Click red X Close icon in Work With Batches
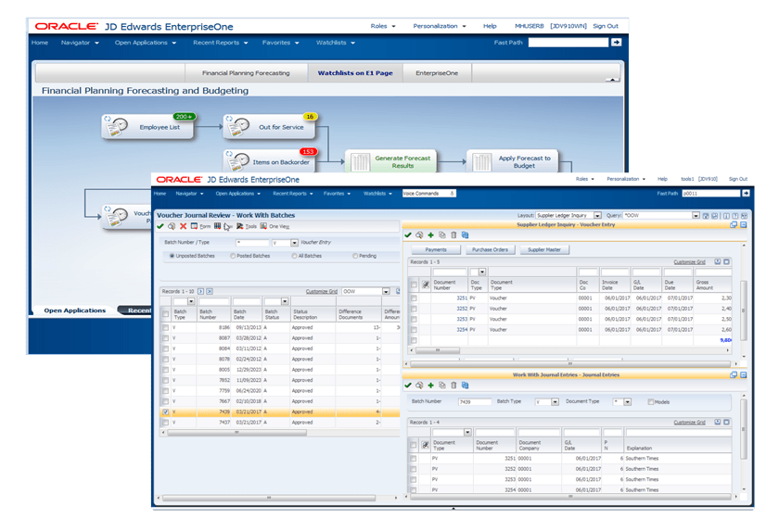 click(183, 226)
